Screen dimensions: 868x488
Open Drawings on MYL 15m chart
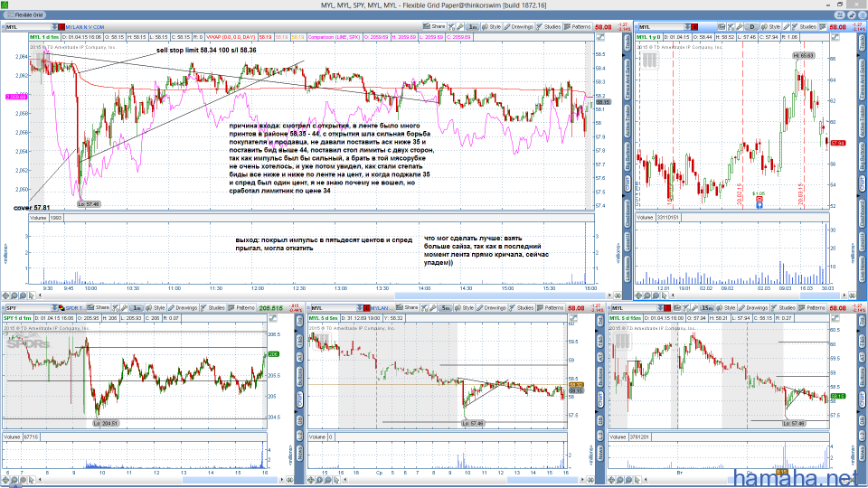tap(753, 307)
